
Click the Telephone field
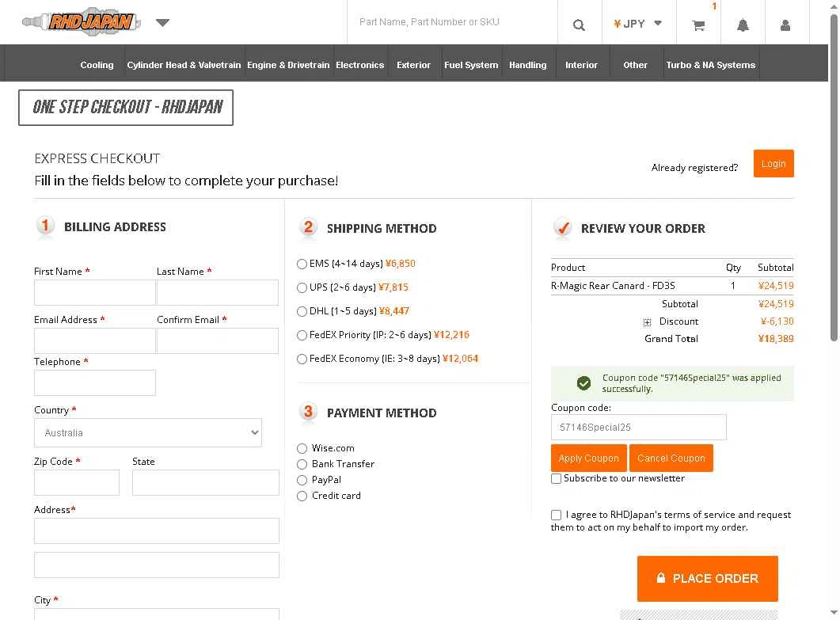coord(95,382)
